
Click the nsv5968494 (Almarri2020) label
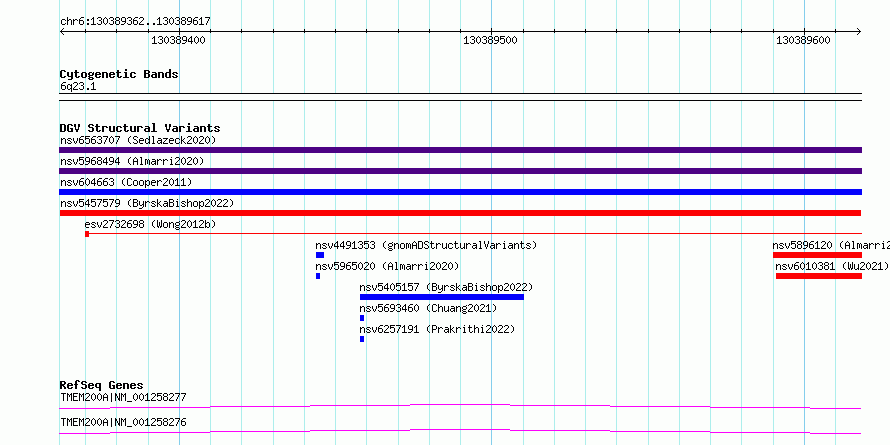[132, 161]
